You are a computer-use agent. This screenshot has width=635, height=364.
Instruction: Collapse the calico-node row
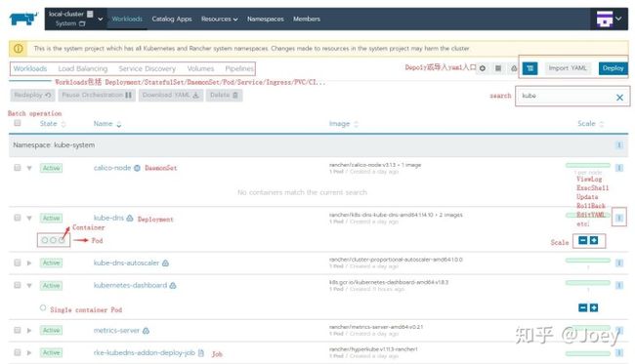point(29,168)
